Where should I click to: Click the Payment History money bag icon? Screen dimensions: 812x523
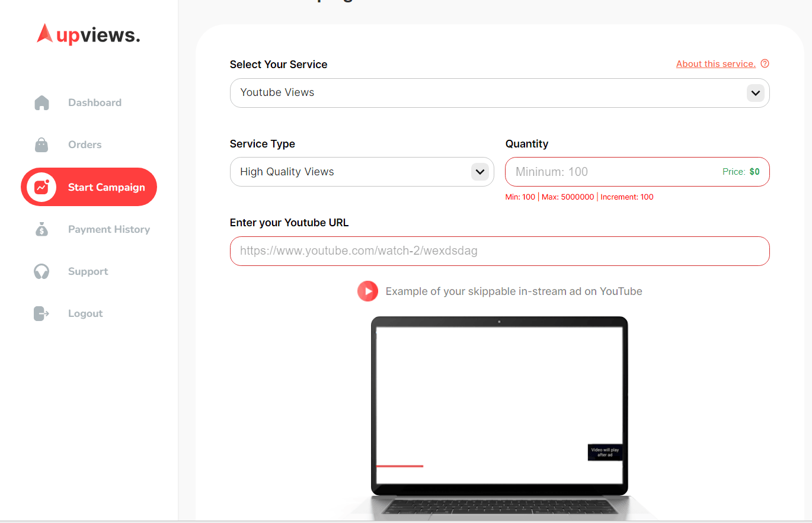coord(41,229)
